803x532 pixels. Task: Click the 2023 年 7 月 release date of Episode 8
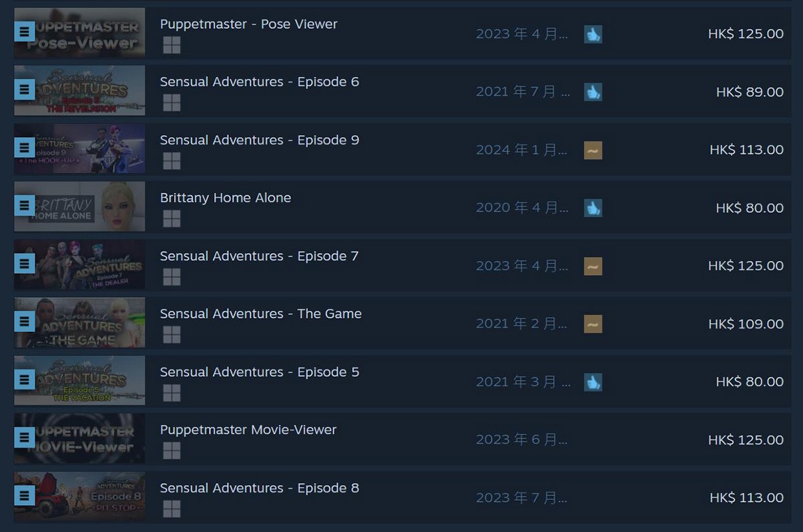point(522,498)
